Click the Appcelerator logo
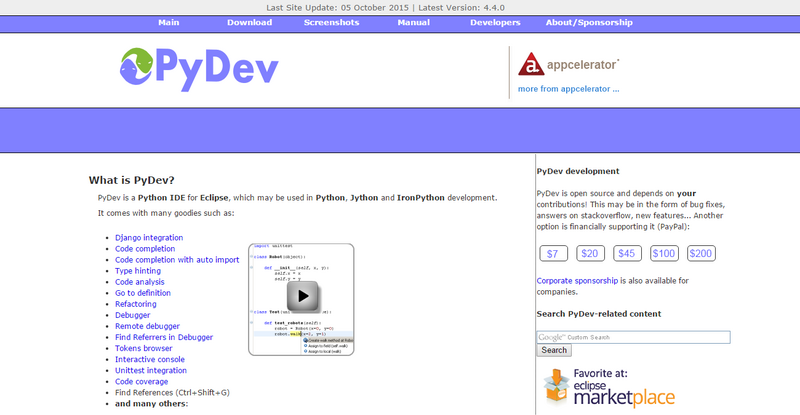The width and height of the screenshot is (800, 415). (568, 65)
